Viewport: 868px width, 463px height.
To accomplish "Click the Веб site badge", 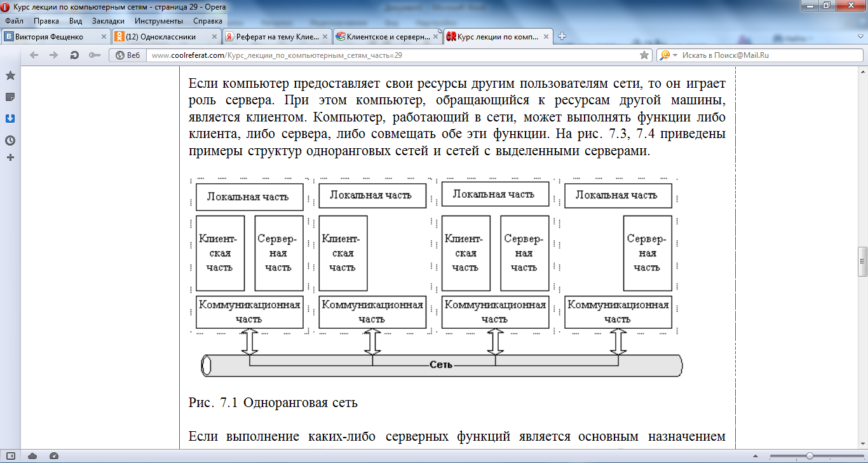I will 128,55.
